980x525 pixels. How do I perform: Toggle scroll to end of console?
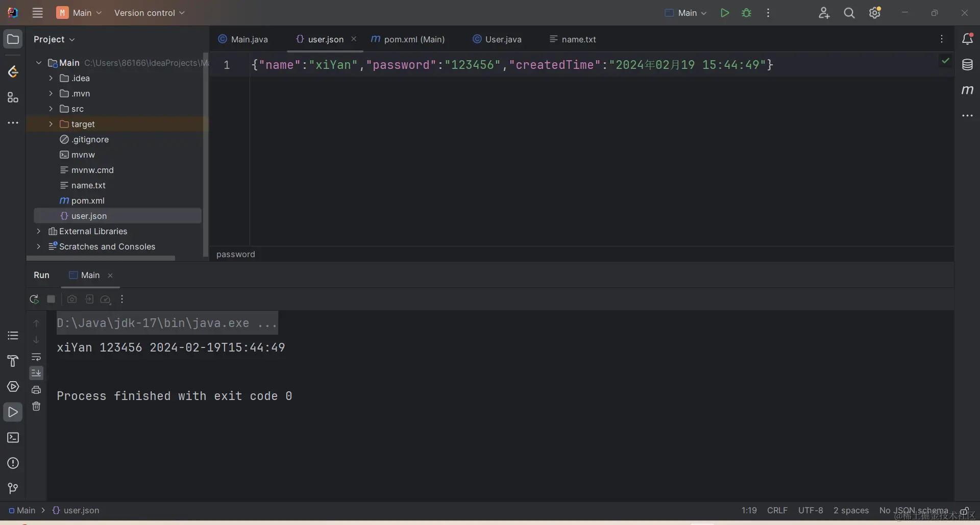36,373
